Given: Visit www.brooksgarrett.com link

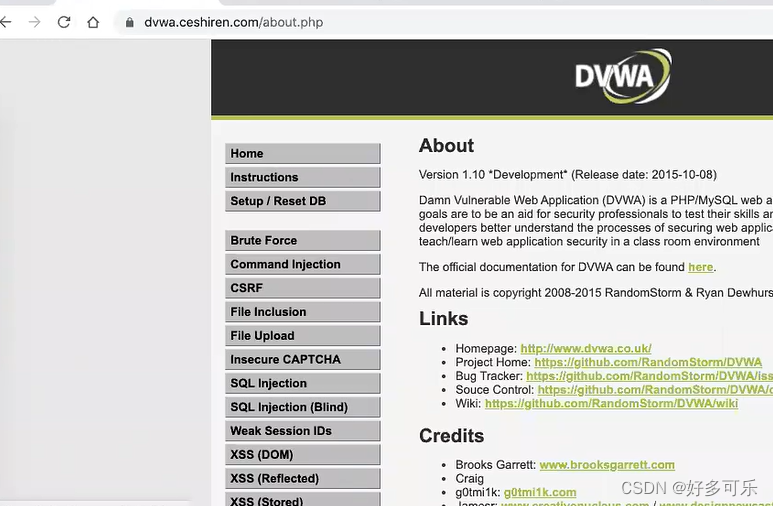Looking at the screenshot, I should click(607, 465).
